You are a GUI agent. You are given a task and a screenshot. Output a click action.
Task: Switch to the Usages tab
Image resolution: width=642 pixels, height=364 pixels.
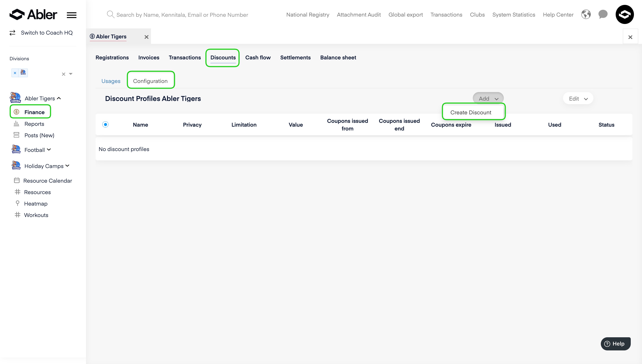(x=111, y=81)
